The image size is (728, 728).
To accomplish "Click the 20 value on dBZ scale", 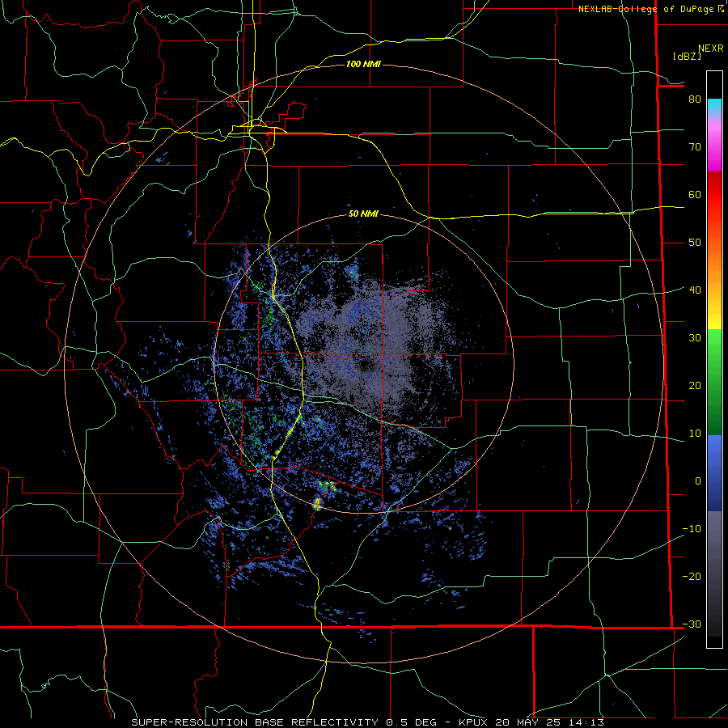I will (695, 385).
